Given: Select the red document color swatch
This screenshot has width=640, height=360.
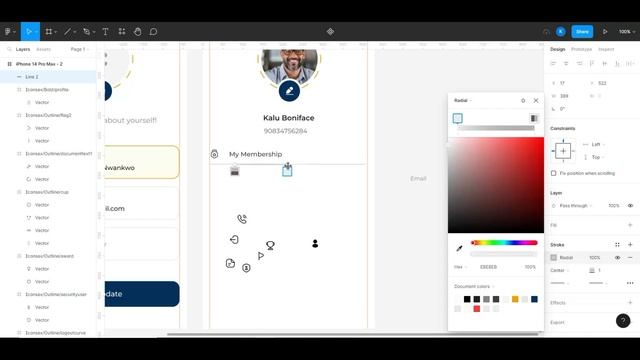Looking at the screenshot, I should click(477, 309).
